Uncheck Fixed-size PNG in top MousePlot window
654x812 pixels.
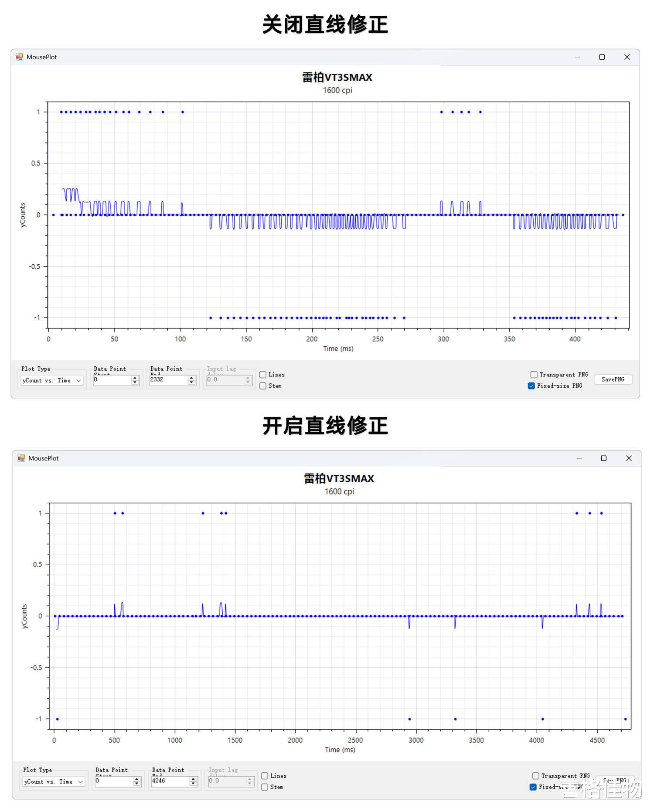(531, 386)
